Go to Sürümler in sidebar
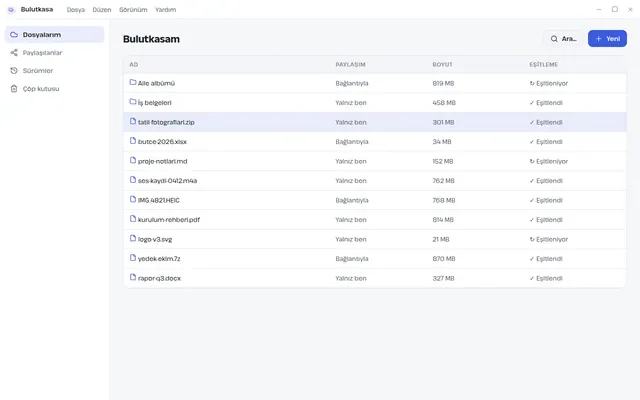 pyautogui.click(x=55, y=71)
